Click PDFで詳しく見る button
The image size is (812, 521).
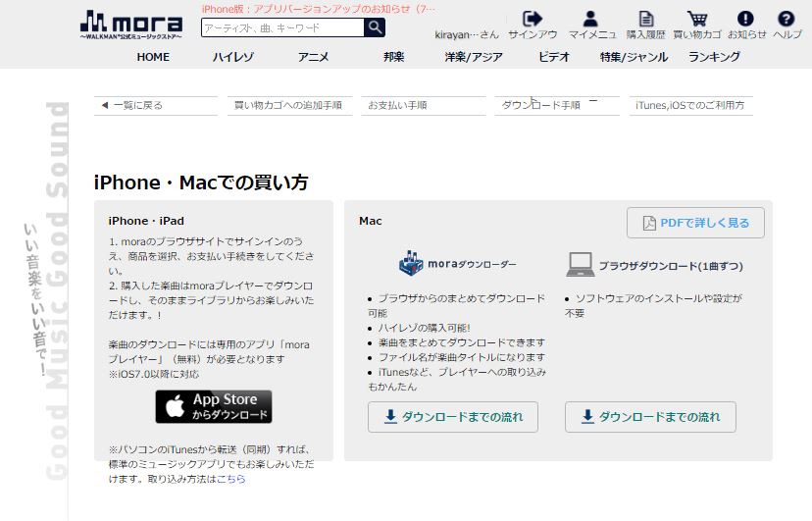pos(695,223)
